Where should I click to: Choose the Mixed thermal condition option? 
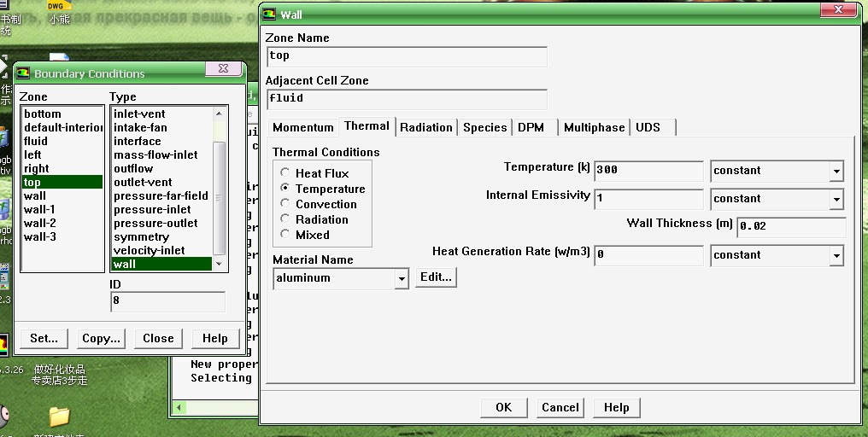point(285,235)
